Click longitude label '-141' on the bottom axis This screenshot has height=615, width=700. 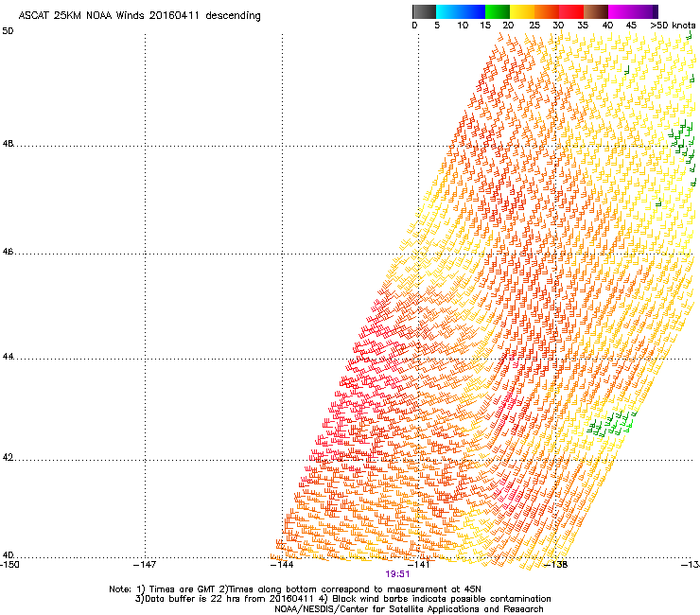click(418, 565)
